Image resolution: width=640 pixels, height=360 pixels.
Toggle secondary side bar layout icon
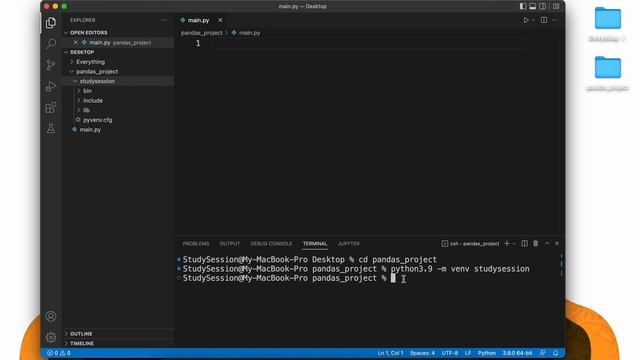click(542, 6)
